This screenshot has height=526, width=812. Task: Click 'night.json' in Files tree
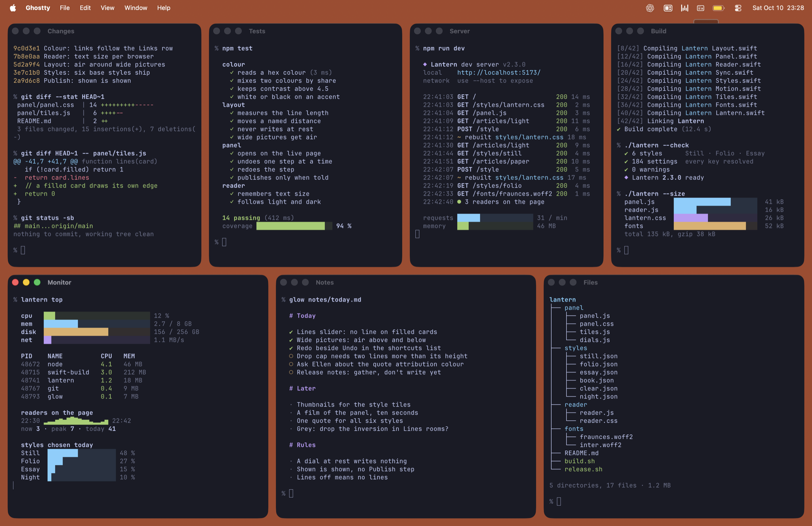[x=598, y=396]
